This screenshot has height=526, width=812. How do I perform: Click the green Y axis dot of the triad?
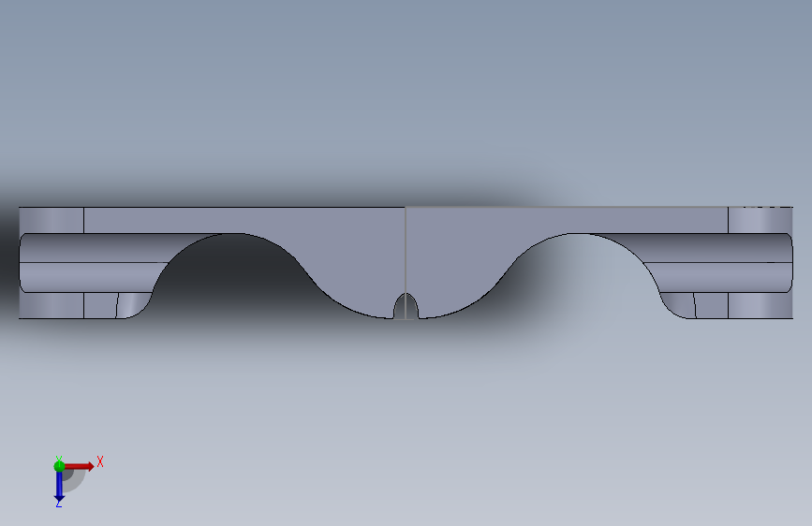[59, 466]
